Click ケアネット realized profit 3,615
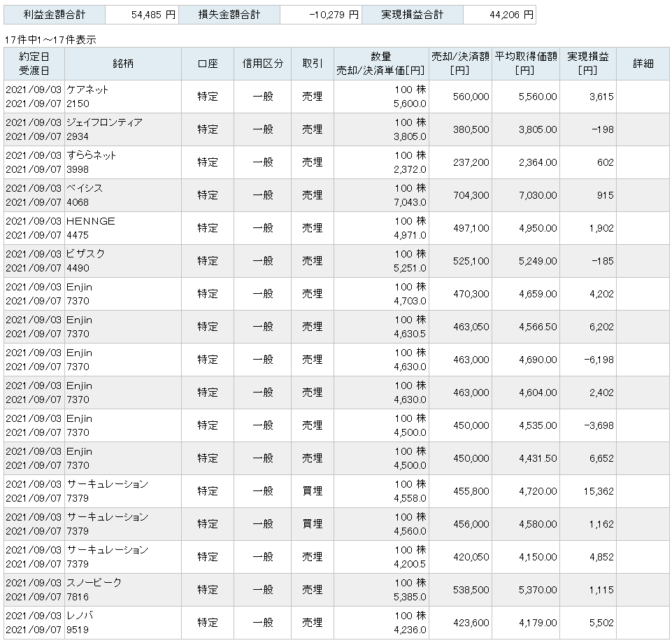Image resolution: width=672 pixels, height=643 pixels. (x=601, y=97)
